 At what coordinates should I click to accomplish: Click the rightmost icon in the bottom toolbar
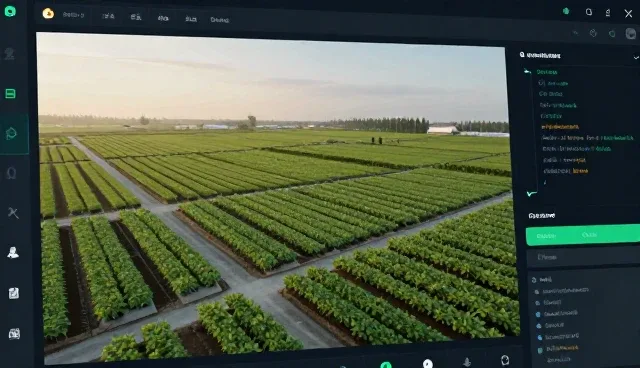click(x=505, y=360)
